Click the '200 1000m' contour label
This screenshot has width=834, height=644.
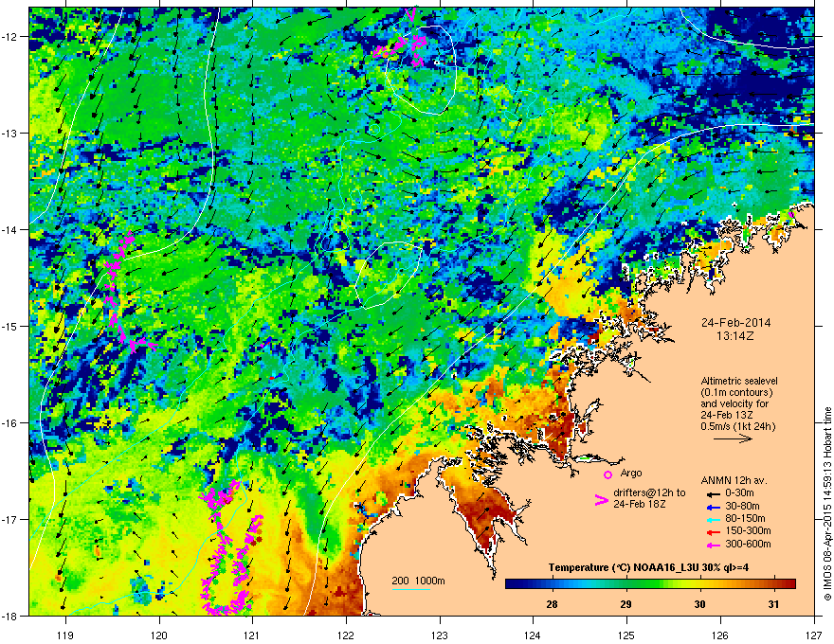point(418,581)
